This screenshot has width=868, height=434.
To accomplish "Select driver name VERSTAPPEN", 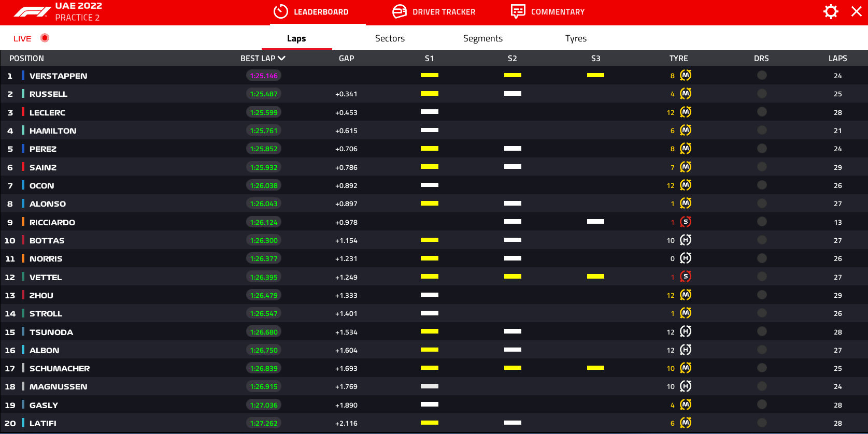I will tap(59, 76).
